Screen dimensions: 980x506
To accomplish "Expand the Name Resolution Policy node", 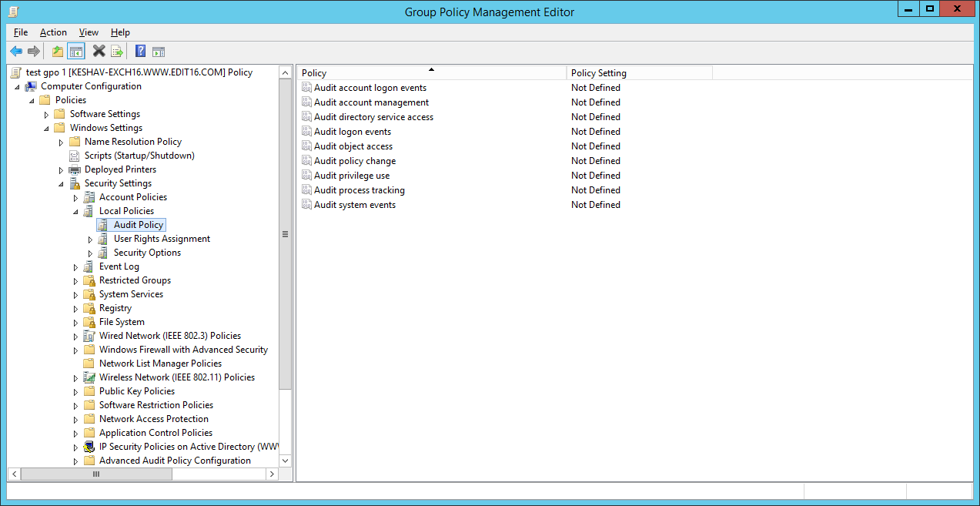I will coord(61,142).
